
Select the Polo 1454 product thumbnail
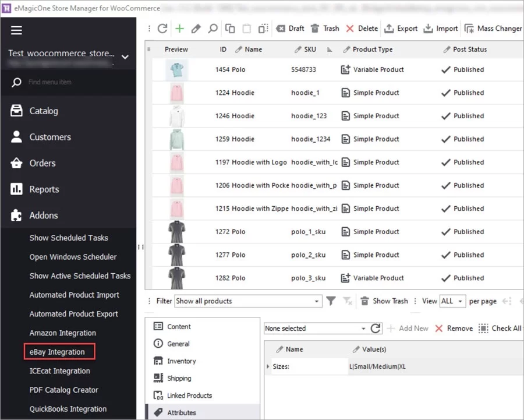(x=176, y=70)
